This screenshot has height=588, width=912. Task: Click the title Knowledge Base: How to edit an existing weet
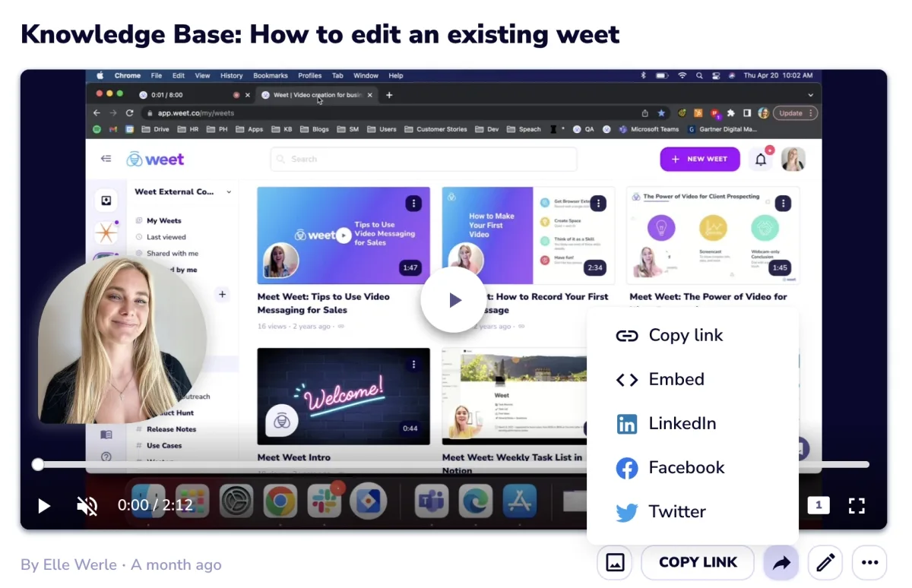coord(320,33)
